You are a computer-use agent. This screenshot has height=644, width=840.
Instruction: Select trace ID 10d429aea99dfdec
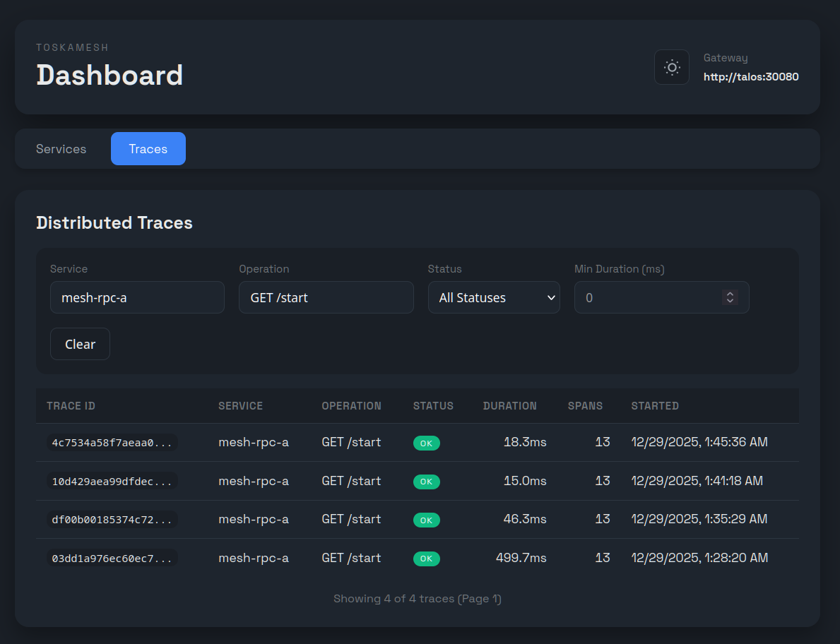point(111,481)
